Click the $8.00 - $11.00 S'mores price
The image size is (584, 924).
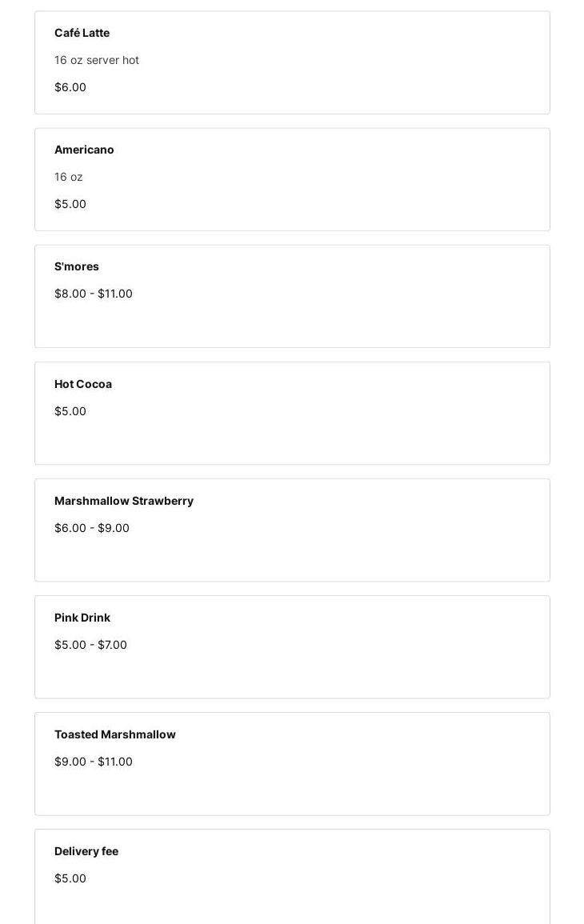pos(94,294)
